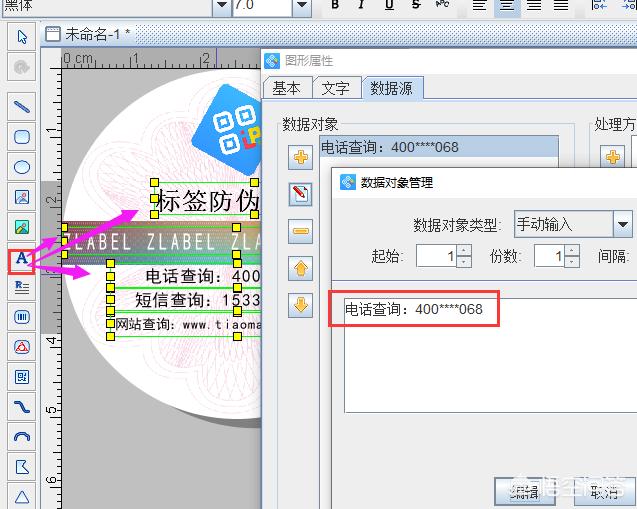Viewport: 637px width, 509px height.
Task: Click the 起始 number field
Action: click(x=437, y=256)
